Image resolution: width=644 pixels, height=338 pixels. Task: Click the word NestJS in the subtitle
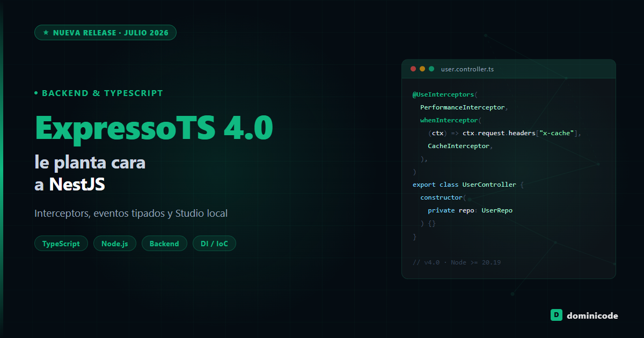click(x=77, y=184)
